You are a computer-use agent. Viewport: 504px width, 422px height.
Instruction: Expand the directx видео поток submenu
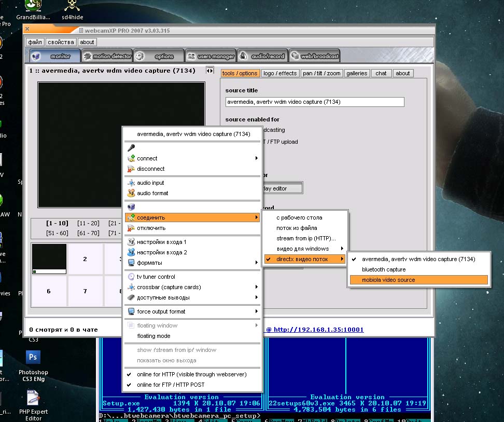(305, 259)
